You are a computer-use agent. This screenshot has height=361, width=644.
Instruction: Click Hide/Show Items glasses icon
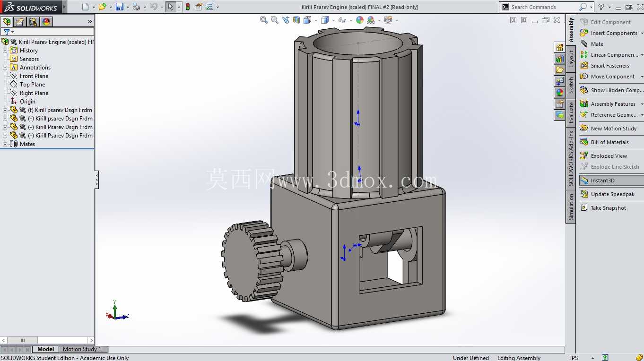342,20
